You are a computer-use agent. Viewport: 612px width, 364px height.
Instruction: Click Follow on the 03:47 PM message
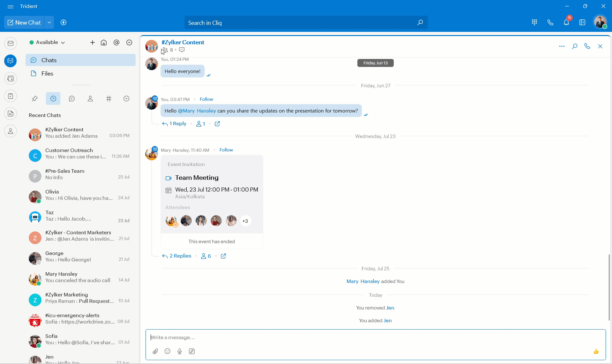pyautogui.click(x=206, y=99)
